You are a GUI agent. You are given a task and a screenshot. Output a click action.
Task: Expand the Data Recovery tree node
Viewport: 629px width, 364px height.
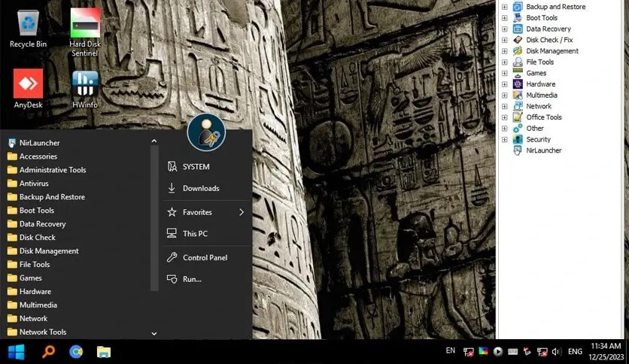(505, 29)
